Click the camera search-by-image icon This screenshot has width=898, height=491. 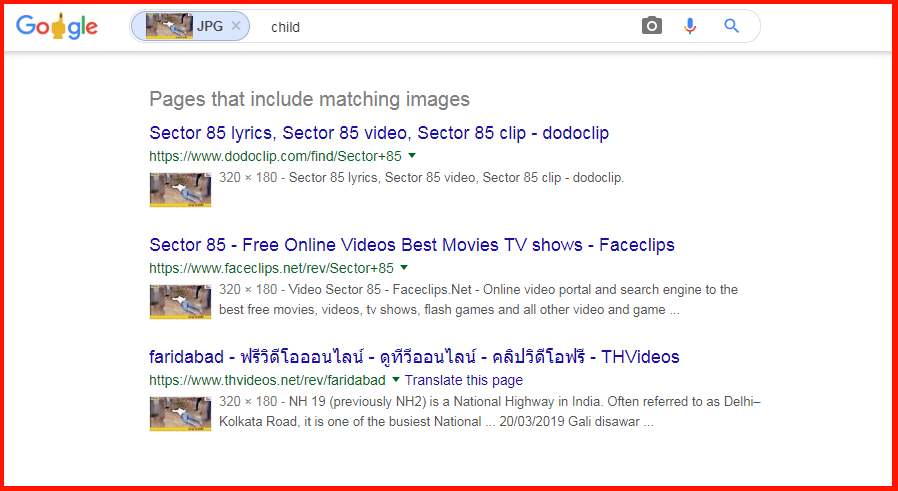(x=652, y=26)
